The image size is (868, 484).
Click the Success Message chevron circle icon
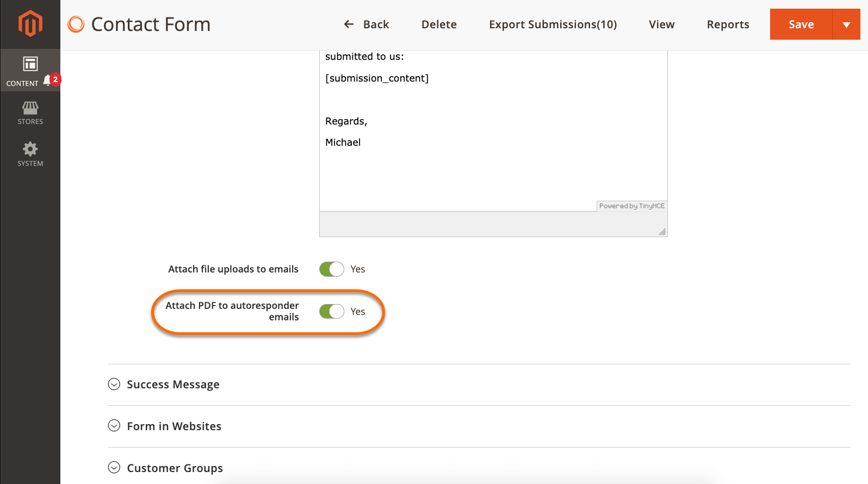point(114,384)
